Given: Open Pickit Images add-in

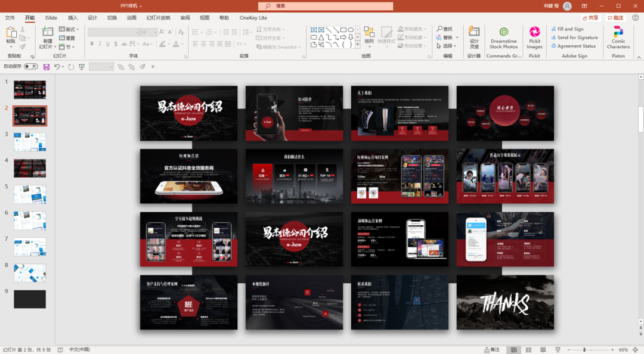Looking at the screenshot, I should point(534,38).
